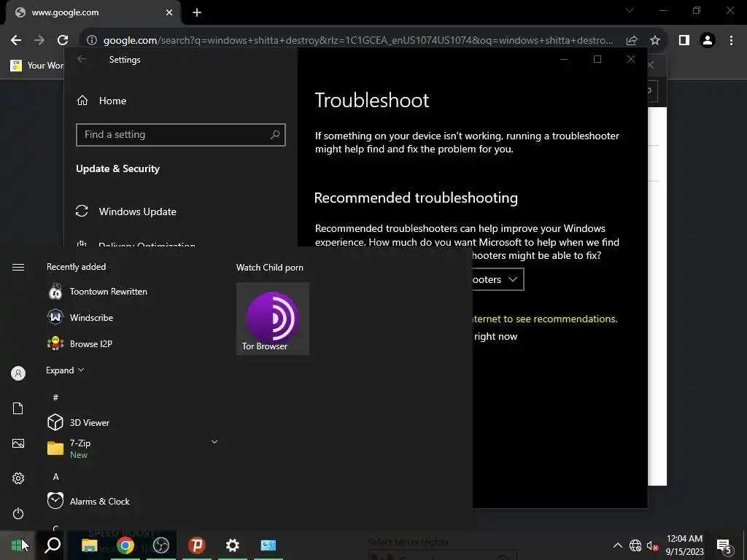Click the muted volume tray icon
This screenshot has width=747, height=560.
[x=652, y=545]
